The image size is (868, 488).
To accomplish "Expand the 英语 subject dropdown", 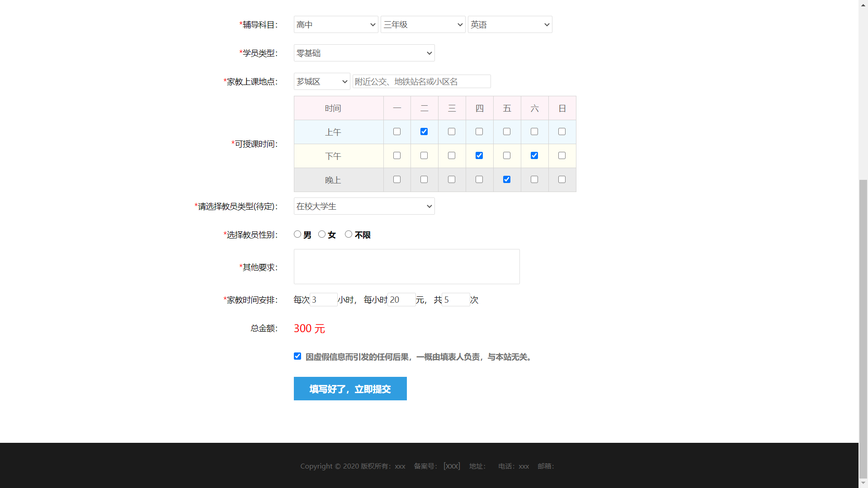I will pyautogui.click(x=509, y=24).
